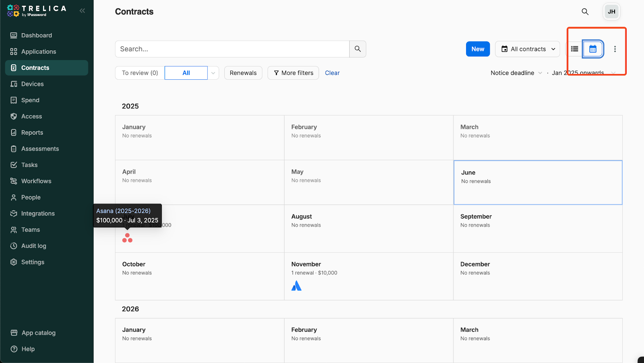The image size is (644, 363).
Task: Open the Notice deadline dropdown
Action: [x=516, y=73]
